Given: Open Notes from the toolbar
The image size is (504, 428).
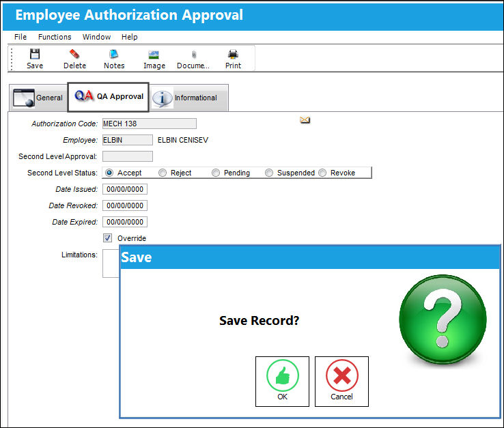Looking at the screenshot, I should pyautogui.click(x=114, y=59).
